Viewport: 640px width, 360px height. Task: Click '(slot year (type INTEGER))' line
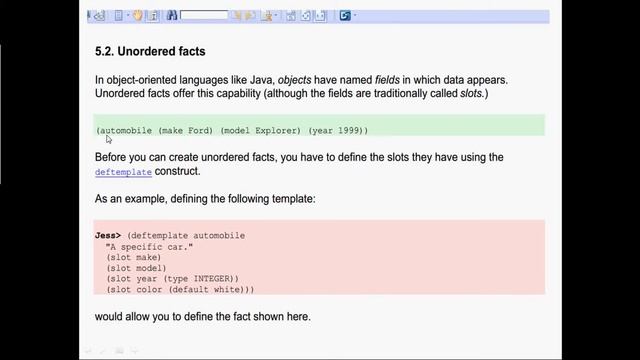point(172,279)
